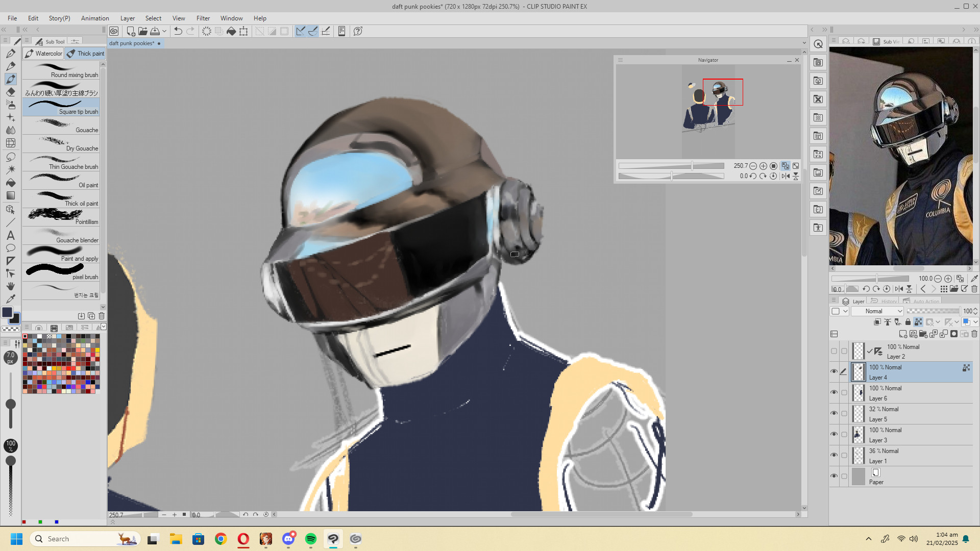This screenshot has height=551, width=980.
Task: Click New layer folder icon in Layer panel
Action: point(923,334)
